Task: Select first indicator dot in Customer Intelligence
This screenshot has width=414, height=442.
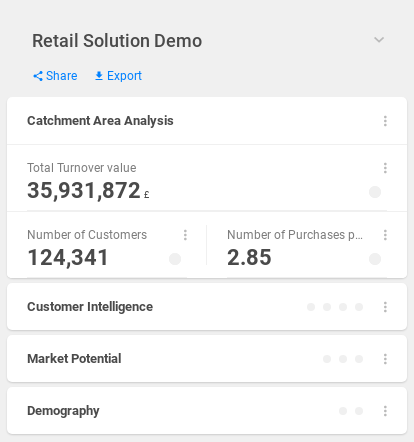Action: (311, 307)
